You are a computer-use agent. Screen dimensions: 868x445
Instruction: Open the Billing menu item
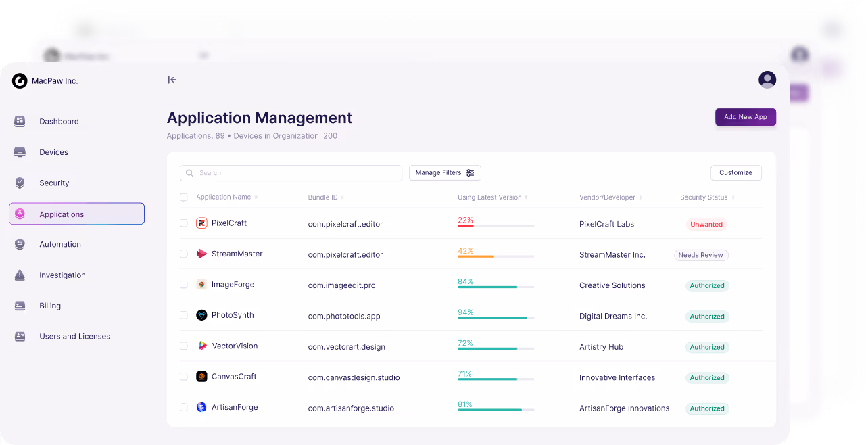[50, 306]
